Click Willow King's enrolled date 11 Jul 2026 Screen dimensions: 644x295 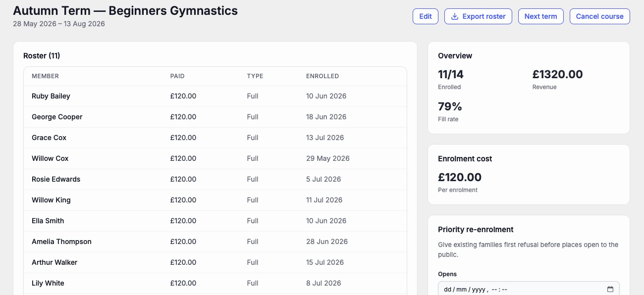pos(324,200)
